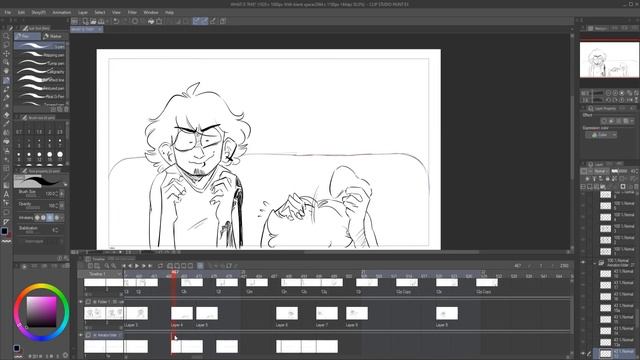640x360 pixels.
Task: Choose the first anti-aliasing option
Action: (37, 218)
